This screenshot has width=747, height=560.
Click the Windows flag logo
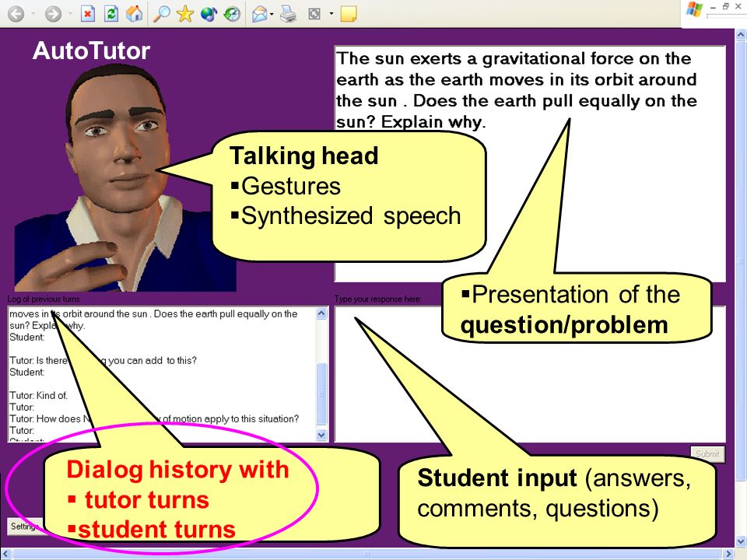point(695,9)
